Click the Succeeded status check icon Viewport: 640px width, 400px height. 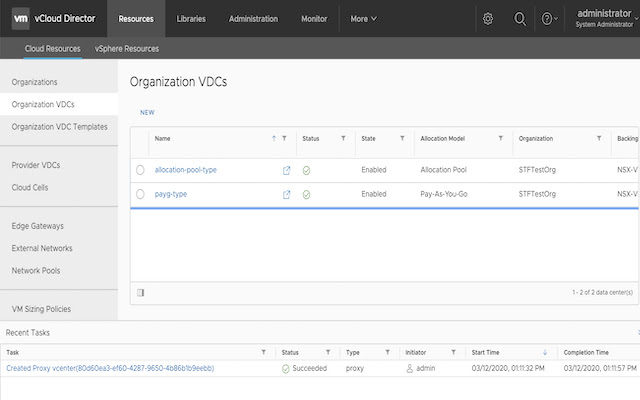pyautogui.click(x=286, y=369)
